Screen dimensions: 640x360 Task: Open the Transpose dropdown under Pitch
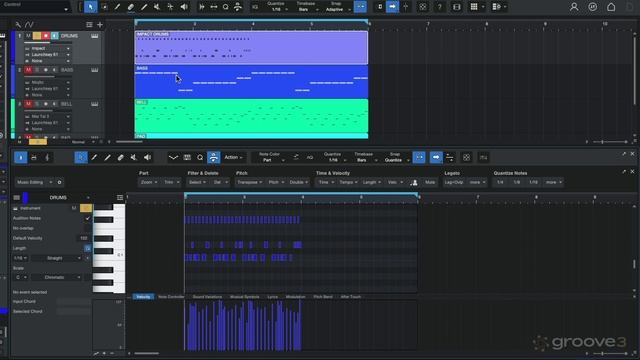[x=249, y=182]
